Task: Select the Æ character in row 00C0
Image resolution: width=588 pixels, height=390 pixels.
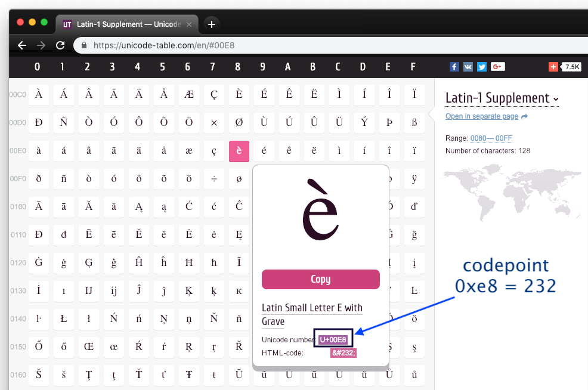Action: point(189,94)
